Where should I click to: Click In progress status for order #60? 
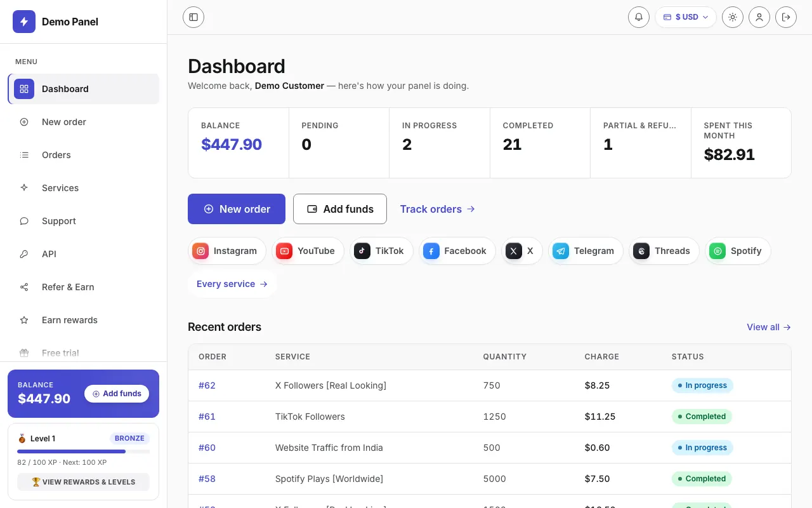702,448
